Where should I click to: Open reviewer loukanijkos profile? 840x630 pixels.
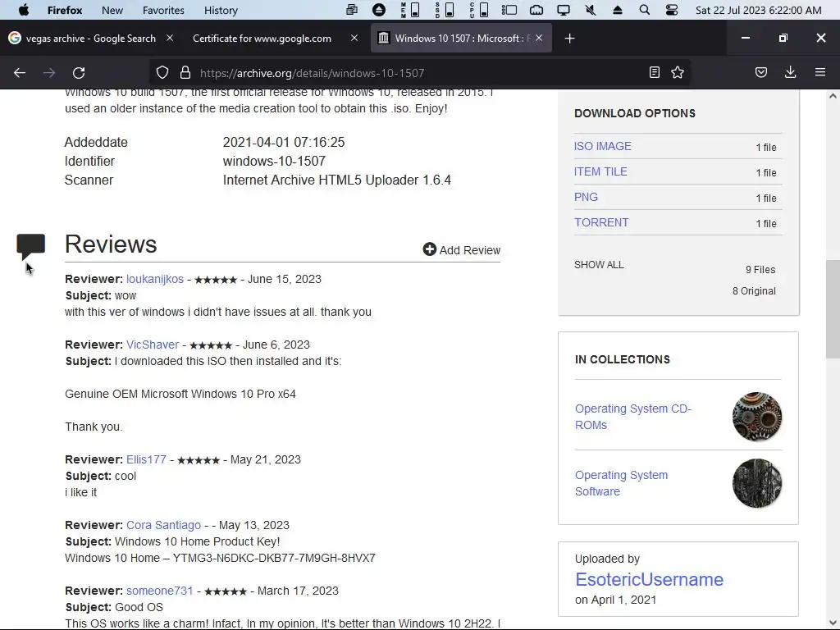[155, 279]
